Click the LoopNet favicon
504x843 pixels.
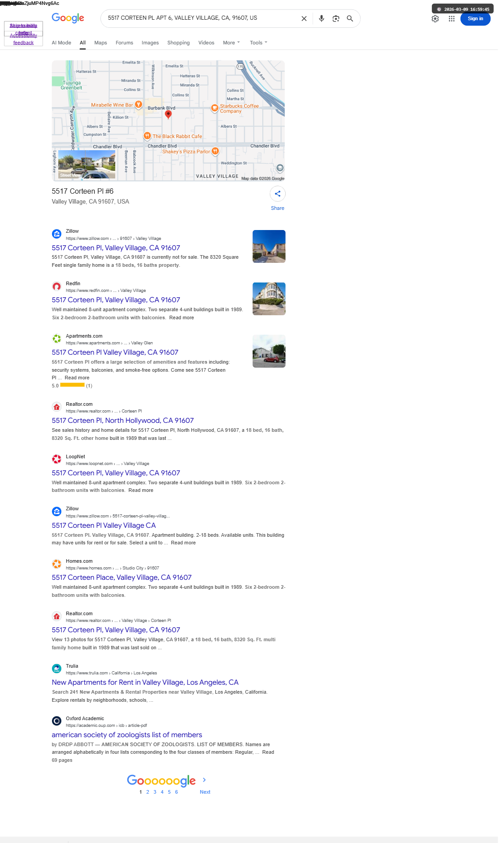tap(56, 459)
